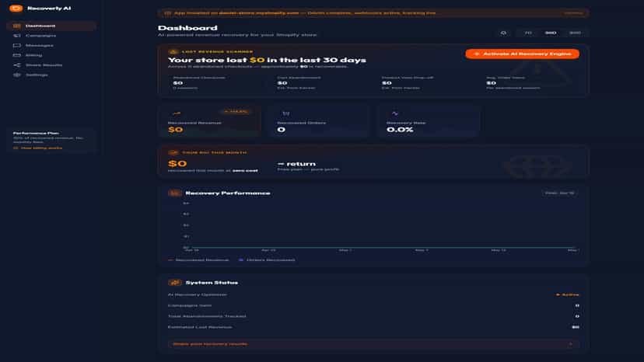Select the 30D time range
Screen dimensions: 644x362
(551, 33)
